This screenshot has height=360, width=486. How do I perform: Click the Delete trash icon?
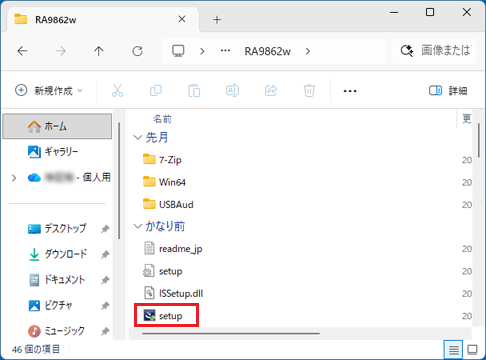309,90
